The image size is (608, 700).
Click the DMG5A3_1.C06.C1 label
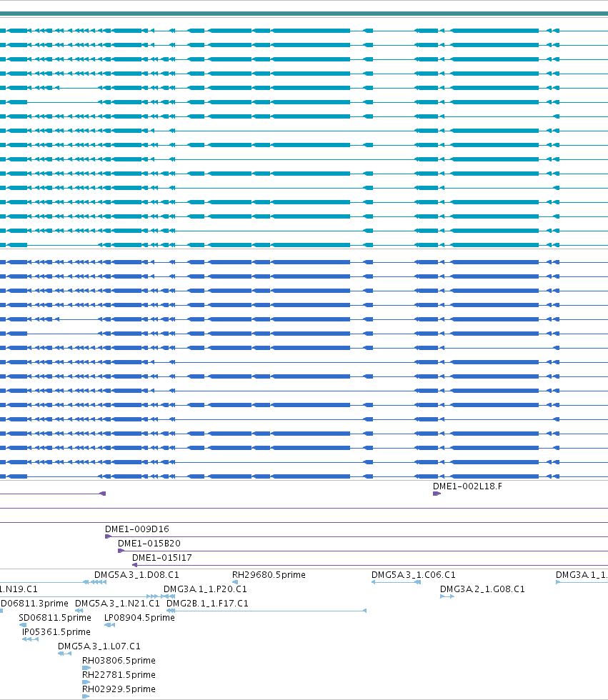414,574
